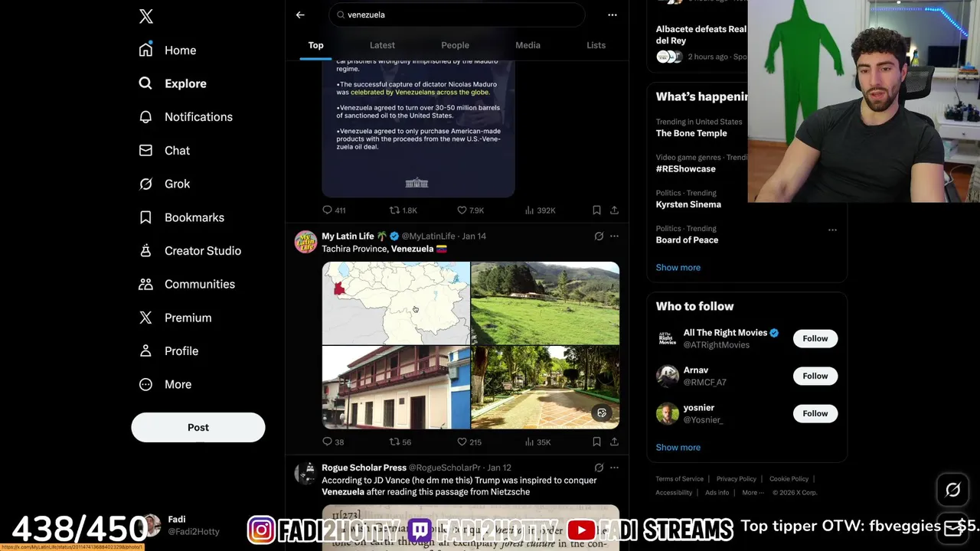The height and width of the screenshot is (551, 980).
Task: Reply to the post with 411 replies
Action: coord(334,210)
